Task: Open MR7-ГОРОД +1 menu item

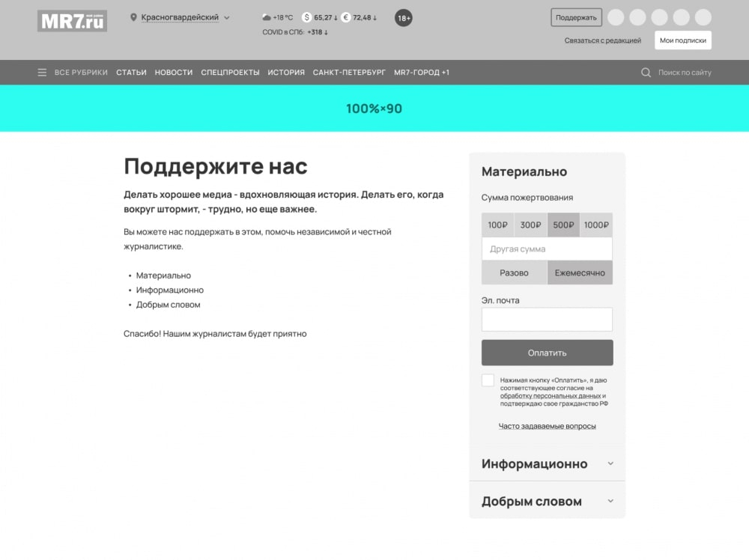Action: coord(421,73)
